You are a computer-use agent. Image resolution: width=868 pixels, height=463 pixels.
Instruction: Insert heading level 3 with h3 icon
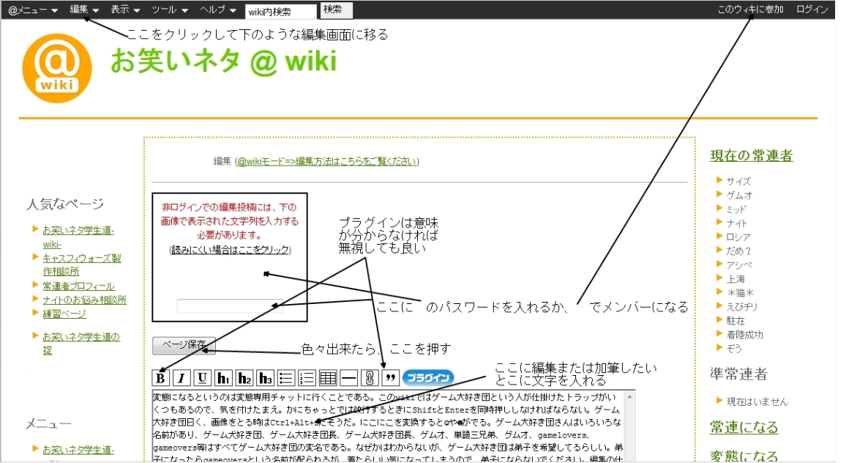[x=266, y=378]
